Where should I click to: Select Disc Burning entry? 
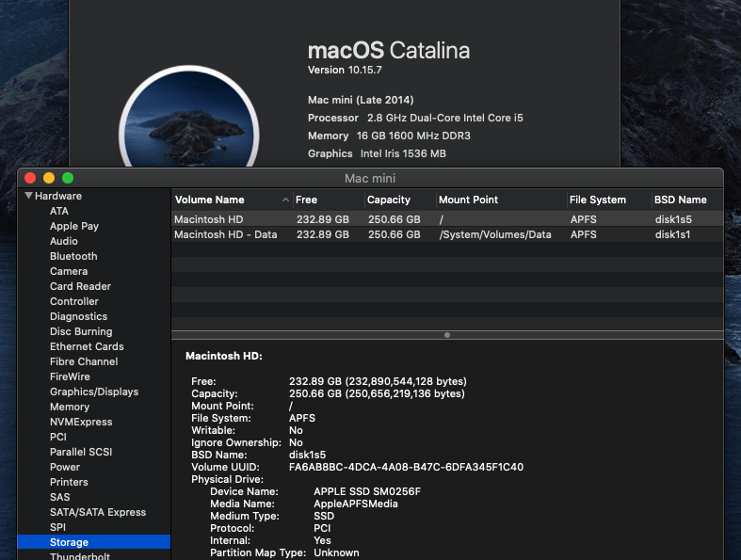coord(81,331)
